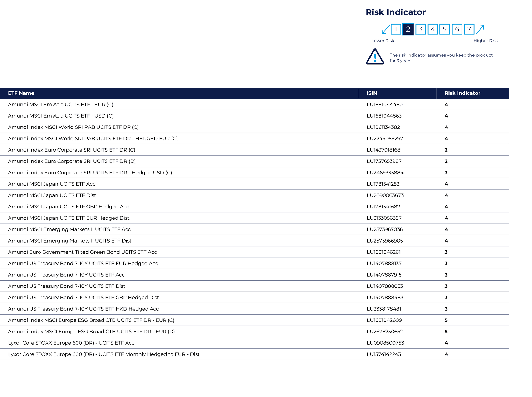Click ISIN LU2573966905
532x397 pixels.
[385, 241]
